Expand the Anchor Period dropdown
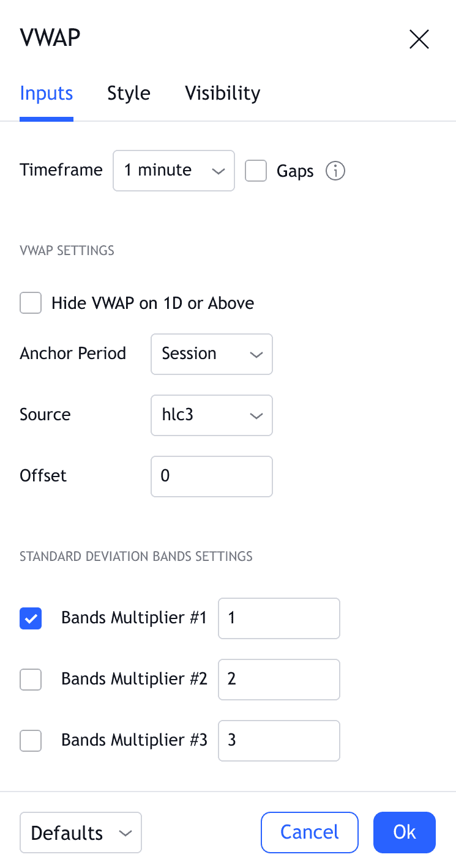456x868 pixels. 211,354
